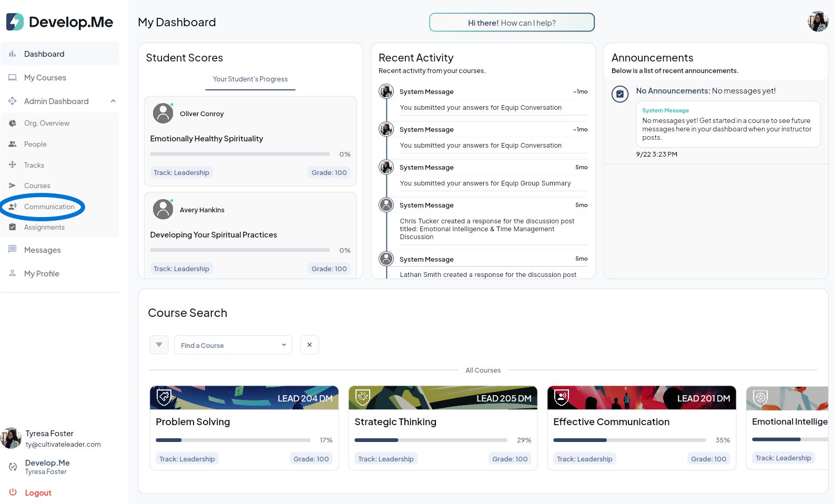
Task: Clear the course search with the X button
Action: [309, 345]
